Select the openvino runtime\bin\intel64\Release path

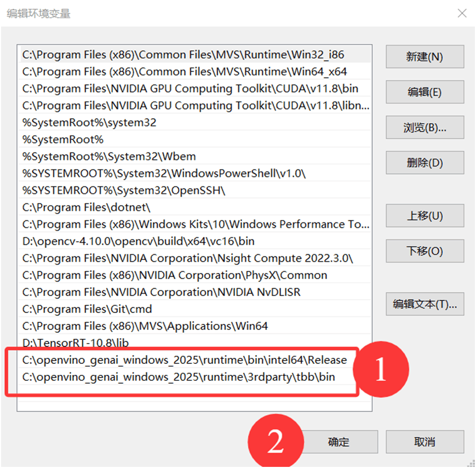[194, 360]
